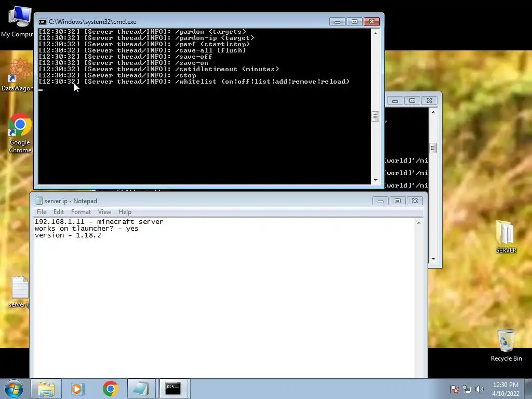Click background console scrollbar thumb
The image size is (532, 399).
433,148
